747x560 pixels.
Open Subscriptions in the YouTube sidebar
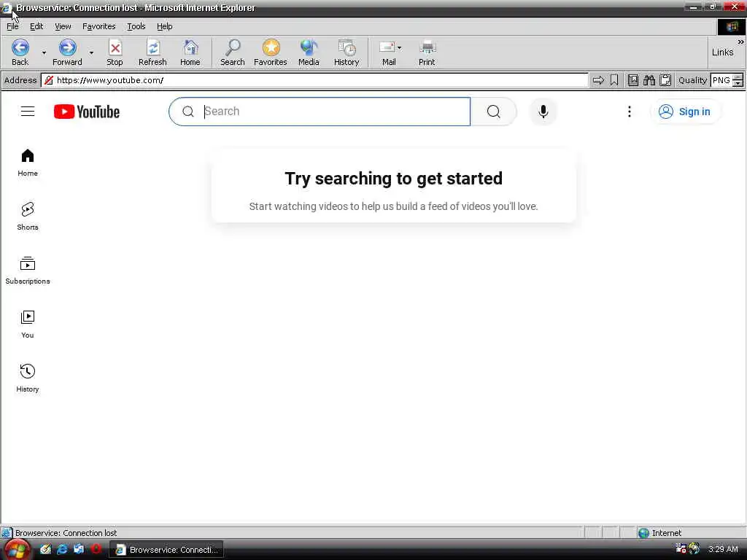[28, 271]
